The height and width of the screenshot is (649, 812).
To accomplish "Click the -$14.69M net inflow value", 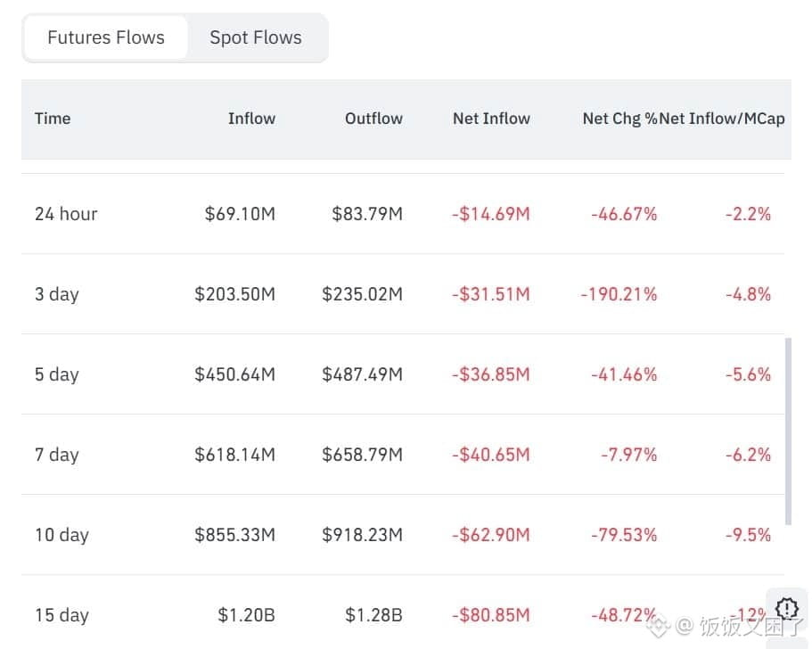I will pos(490,214).
